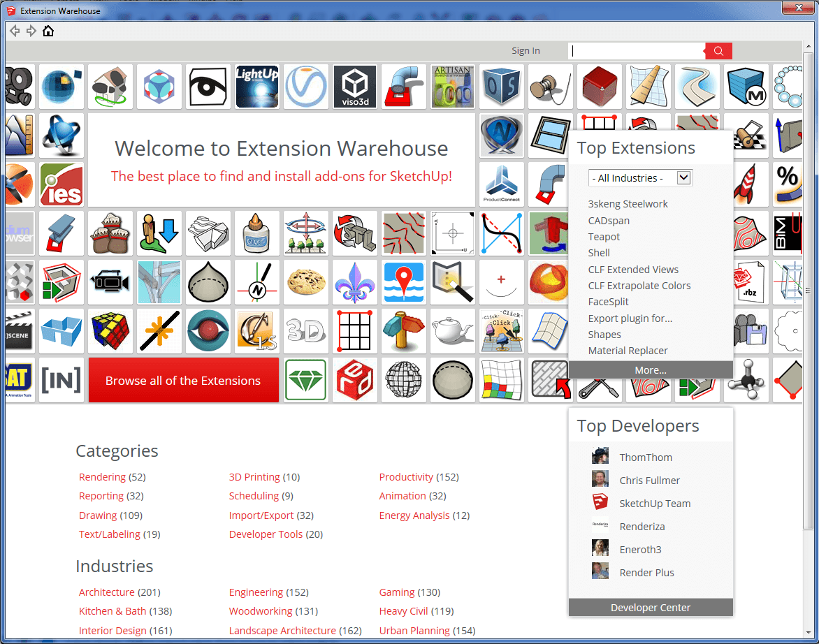Screen dimensions: 819x644
Task: Expand the All Industries dropdown
Action: (640, 178)
